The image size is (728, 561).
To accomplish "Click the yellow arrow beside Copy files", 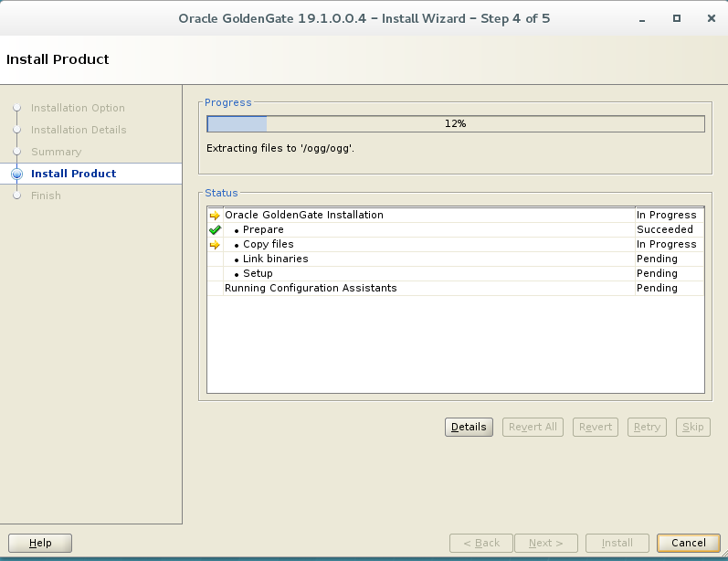I will [x=215, y=245].
